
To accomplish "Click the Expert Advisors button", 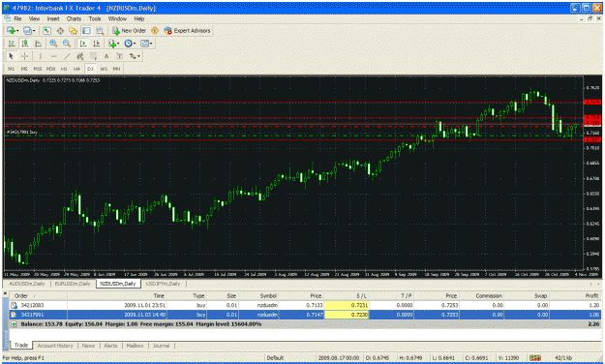I will [187, 30].
